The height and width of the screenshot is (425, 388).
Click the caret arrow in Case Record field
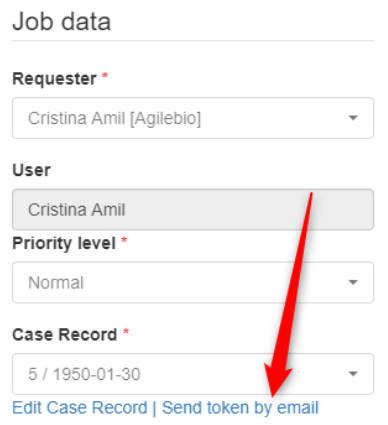coord(353,374)
